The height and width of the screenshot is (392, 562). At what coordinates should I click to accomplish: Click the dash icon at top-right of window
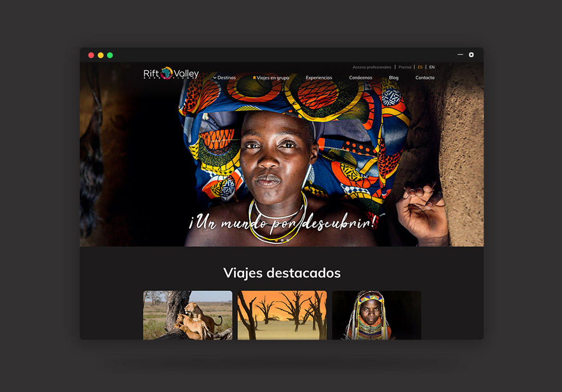click(460, 55)
